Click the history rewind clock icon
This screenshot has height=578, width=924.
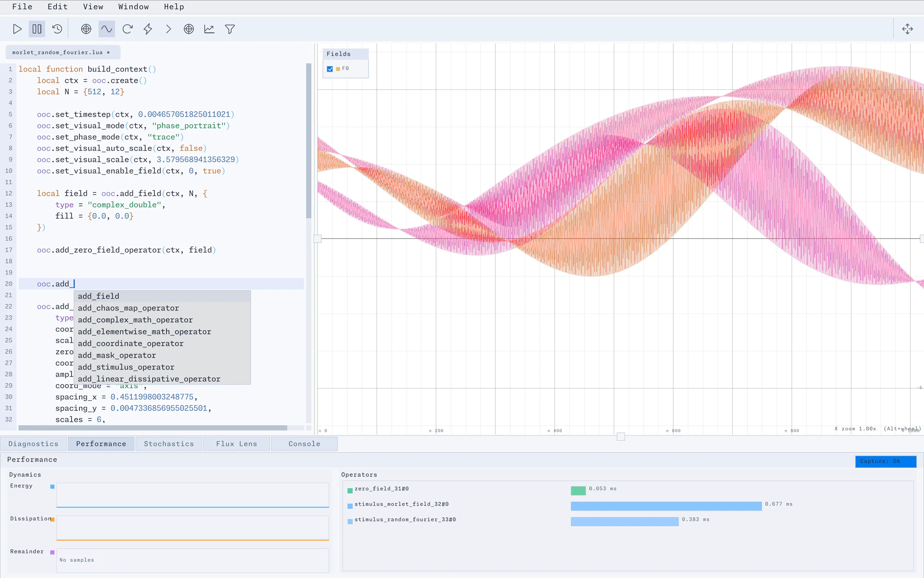57,29
